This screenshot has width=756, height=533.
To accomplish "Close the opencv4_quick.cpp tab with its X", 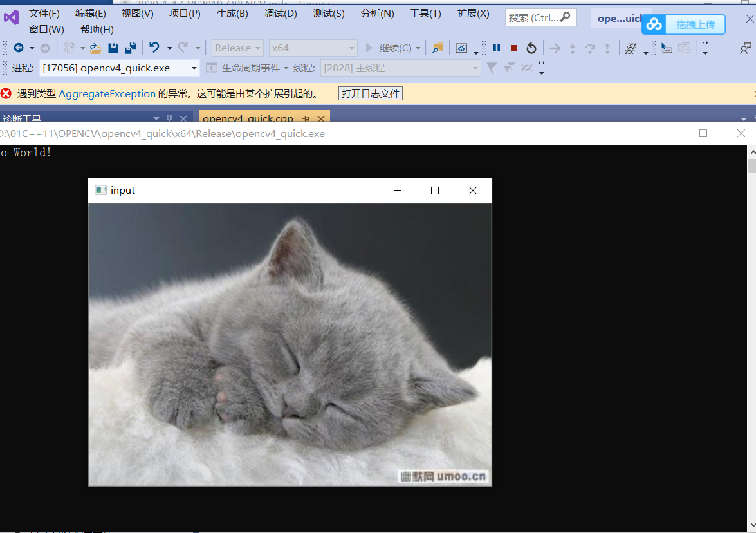I will 320,118.
